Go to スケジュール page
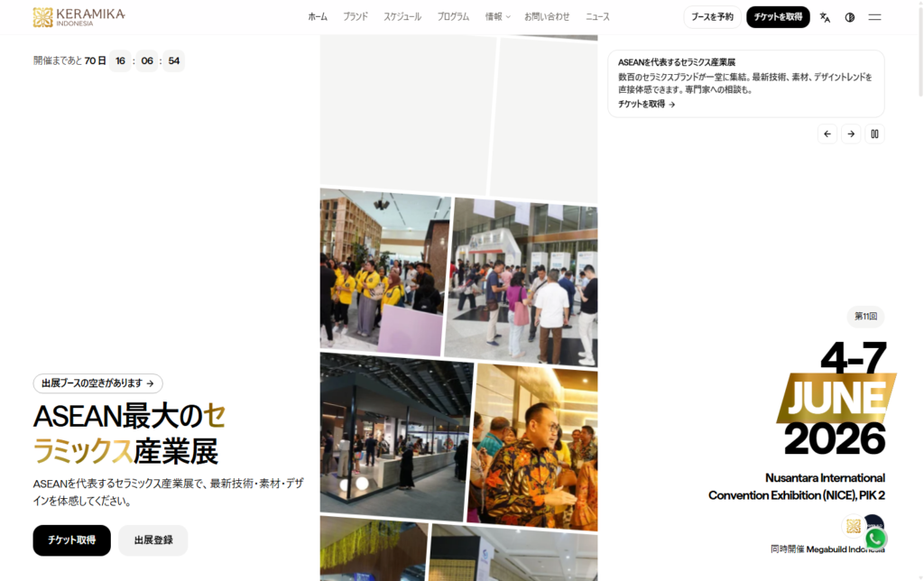The image size is (924, 581). click(x=402, y=17)
